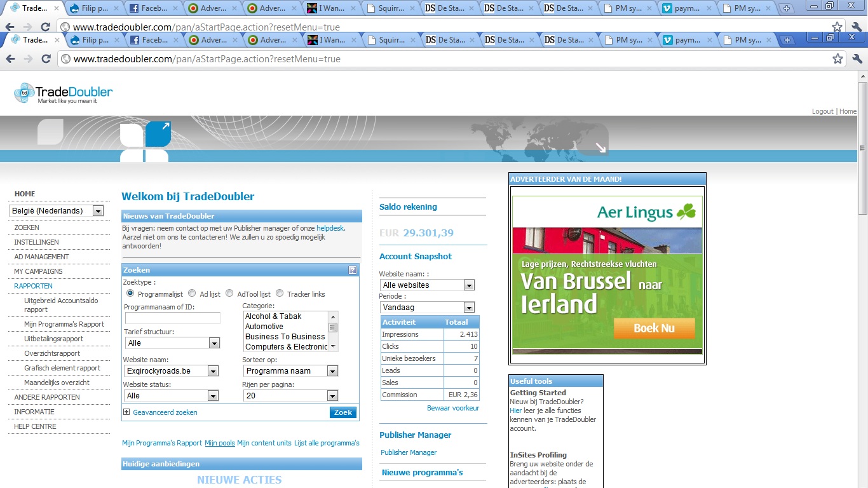
Task: Switch to the I Wan... tab in front window
Action: (x=332, y=40)
